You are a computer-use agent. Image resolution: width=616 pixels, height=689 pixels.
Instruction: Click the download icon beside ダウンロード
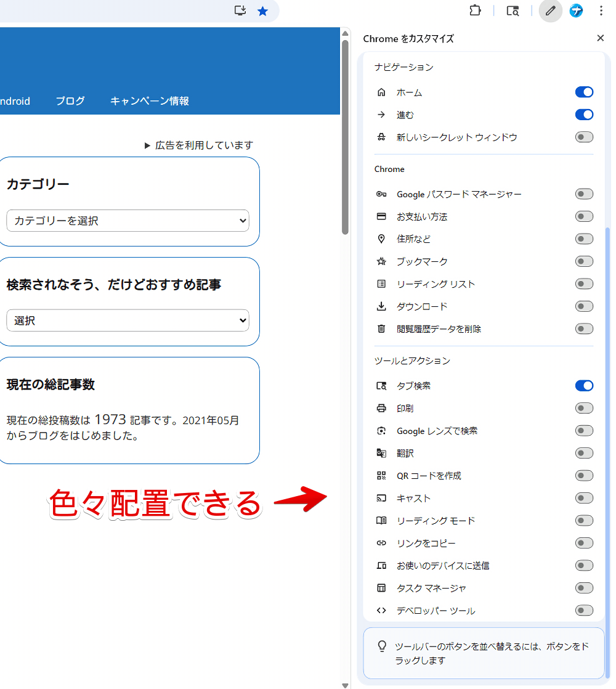click(381, 306)
